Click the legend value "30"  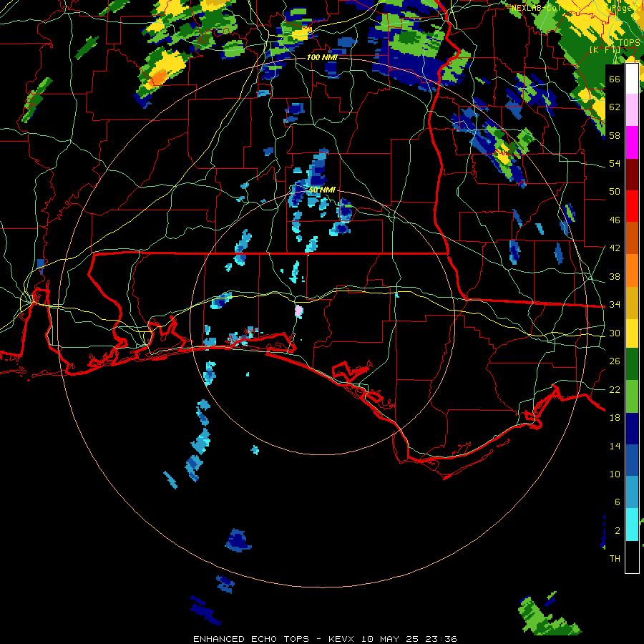click(615, 333)
